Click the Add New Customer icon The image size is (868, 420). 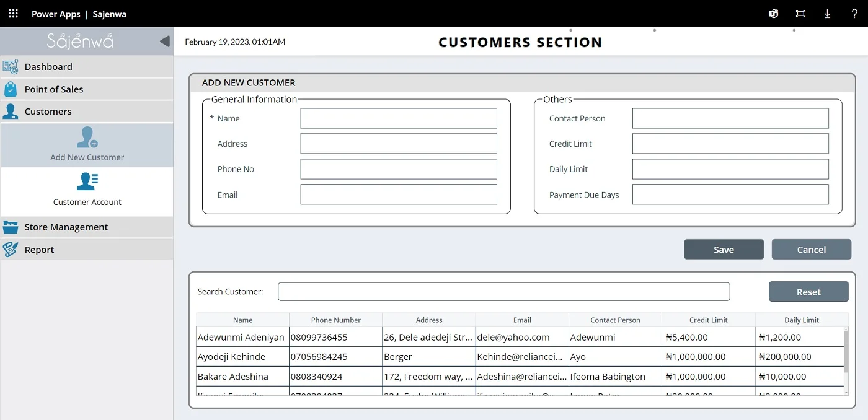pos(87,138)
